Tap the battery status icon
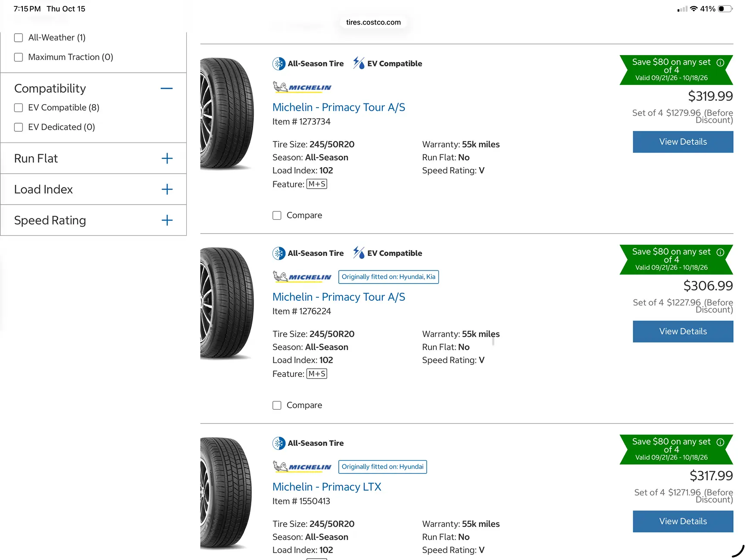Screen dimensions: 747x560 pyautogui.click(x=725, y=9)
